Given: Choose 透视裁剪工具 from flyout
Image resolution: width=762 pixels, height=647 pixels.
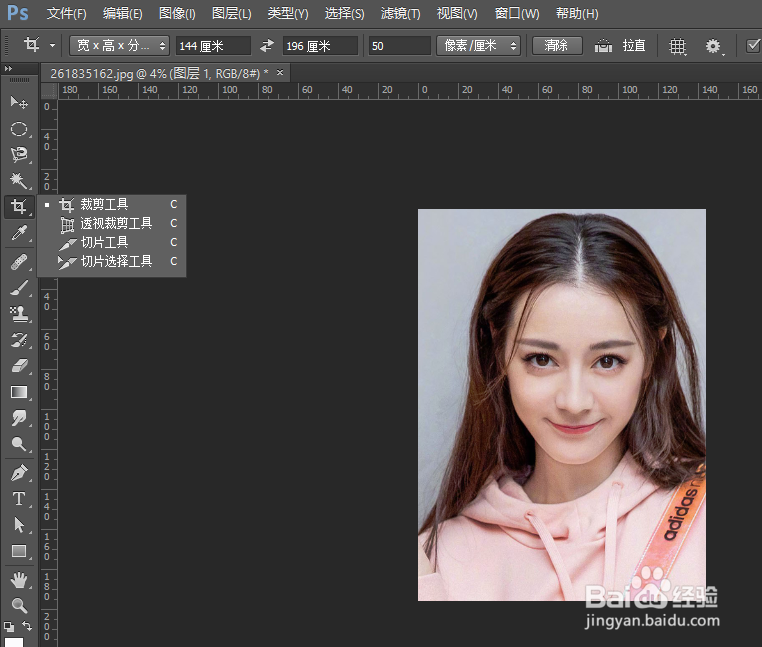Looking at the screenshot, I should 111,223.
